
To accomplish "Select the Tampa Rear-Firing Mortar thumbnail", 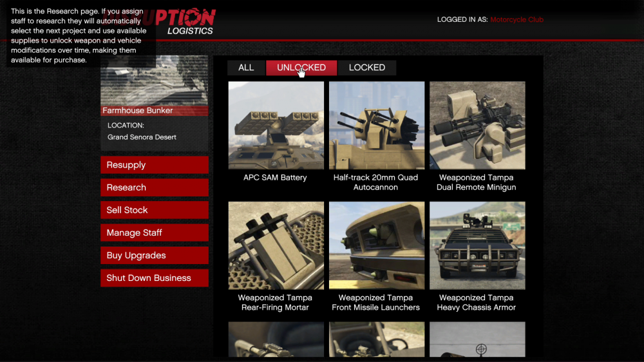I will (276, 245).
